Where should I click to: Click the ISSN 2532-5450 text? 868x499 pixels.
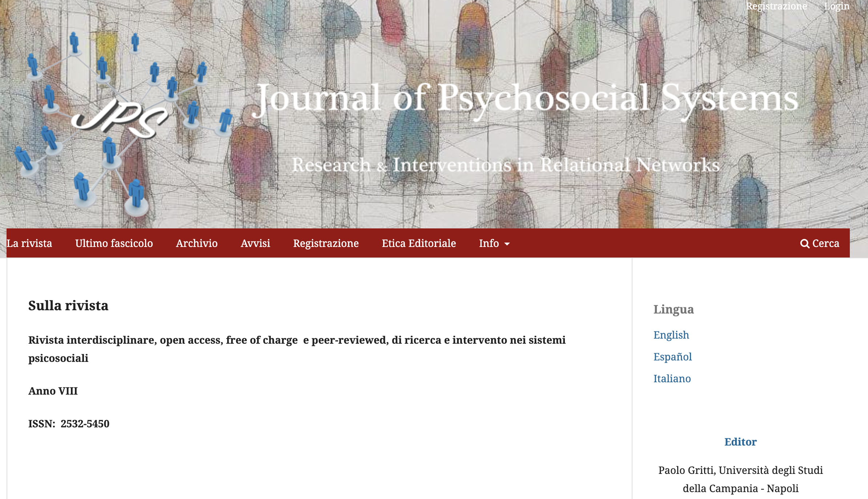point(69,424)
